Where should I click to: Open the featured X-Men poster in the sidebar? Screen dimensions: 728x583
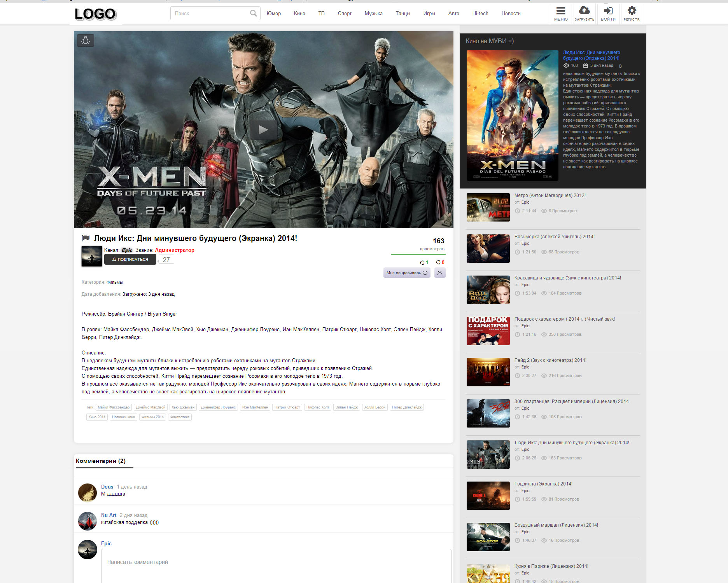click(512, 115)
